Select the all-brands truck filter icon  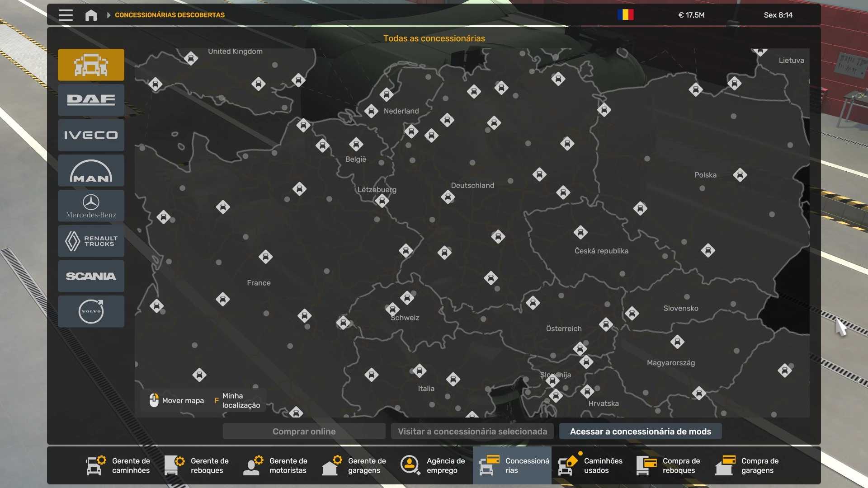pyautogui.click(x=91, y=65)
